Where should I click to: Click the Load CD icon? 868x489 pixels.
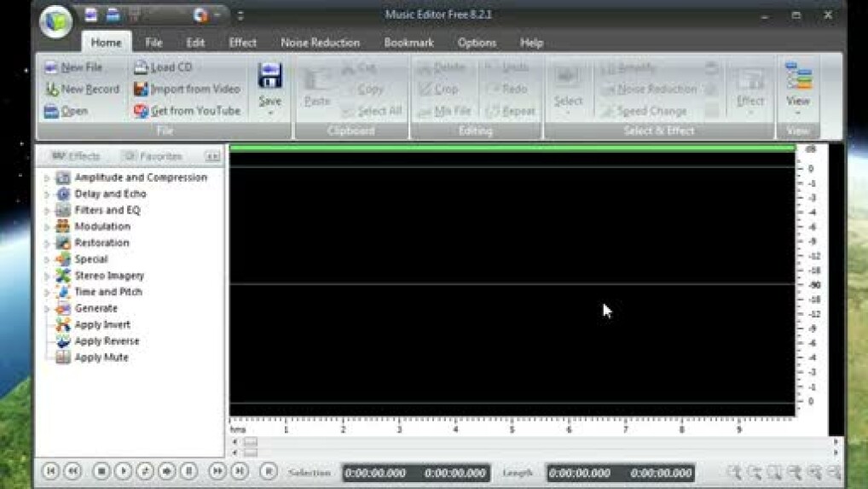click(142, 67)
